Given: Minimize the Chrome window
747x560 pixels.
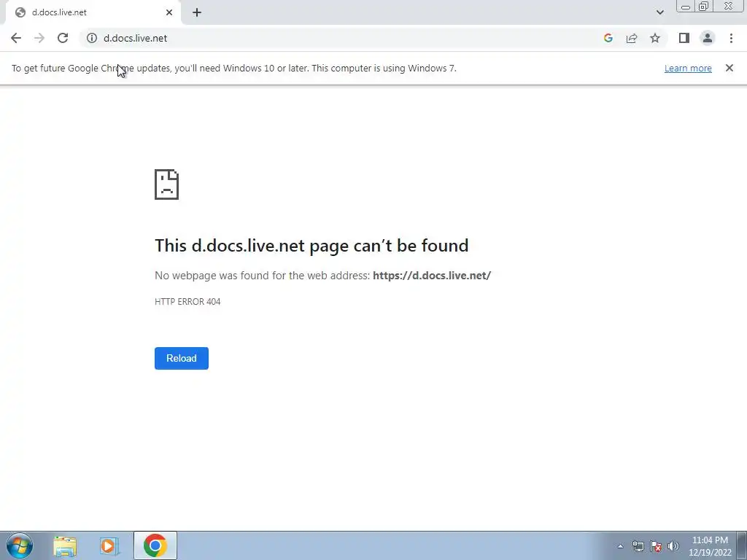Looking at the screenshot, I should pyautogui.click(x=686, y=6).
